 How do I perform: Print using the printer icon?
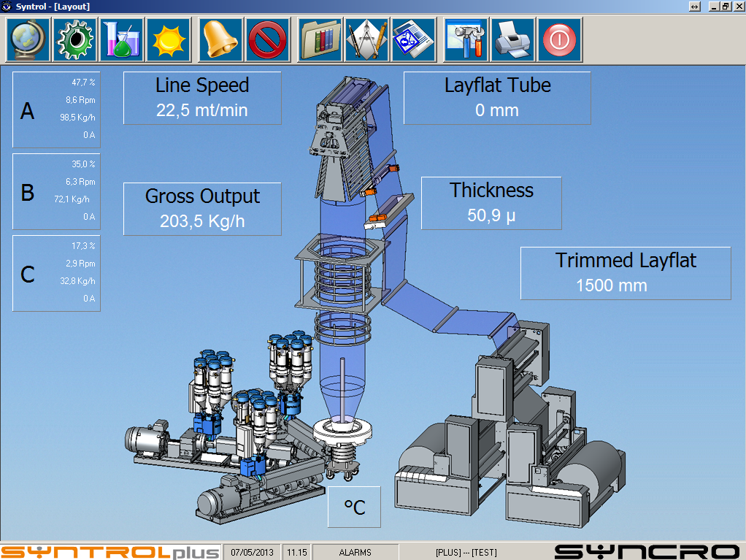pos(513,39)
